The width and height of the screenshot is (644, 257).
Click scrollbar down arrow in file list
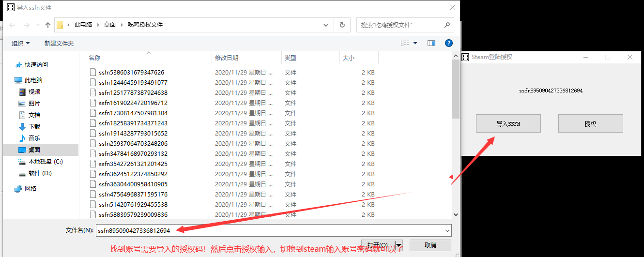(456, 214)
